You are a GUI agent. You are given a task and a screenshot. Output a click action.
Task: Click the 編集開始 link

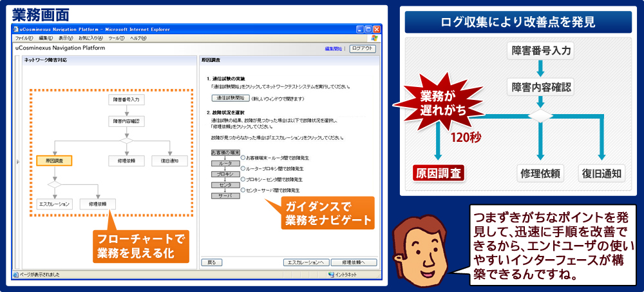point(333,48)
